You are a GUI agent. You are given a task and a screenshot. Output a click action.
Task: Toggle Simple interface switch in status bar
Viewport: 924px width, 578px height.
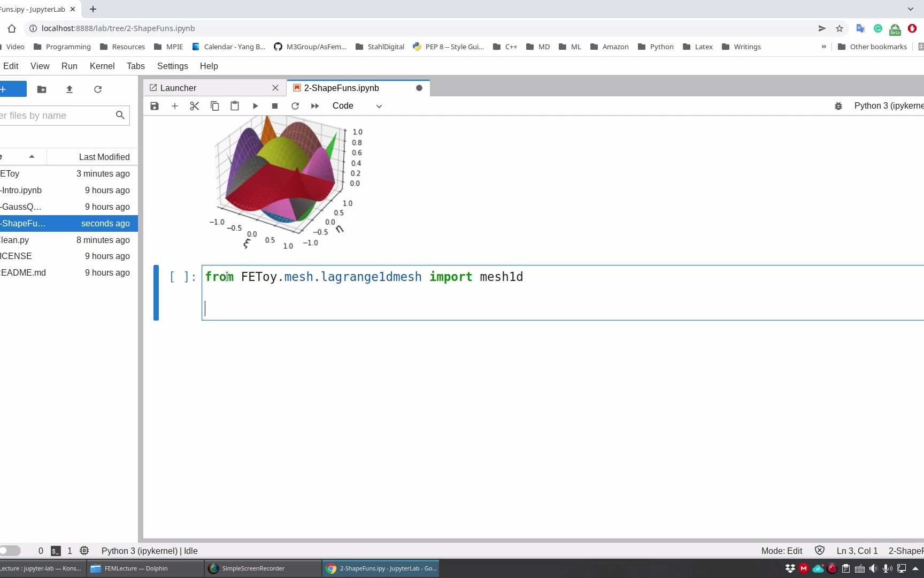[x=10, y=551]
